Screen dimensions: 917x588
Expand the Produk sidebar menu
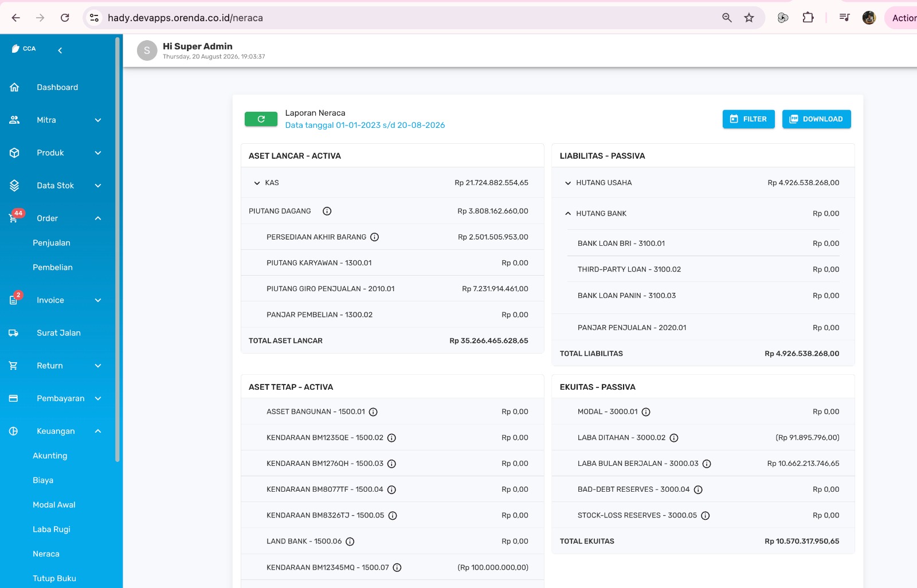pyautogui.click(x=56, y=153)
